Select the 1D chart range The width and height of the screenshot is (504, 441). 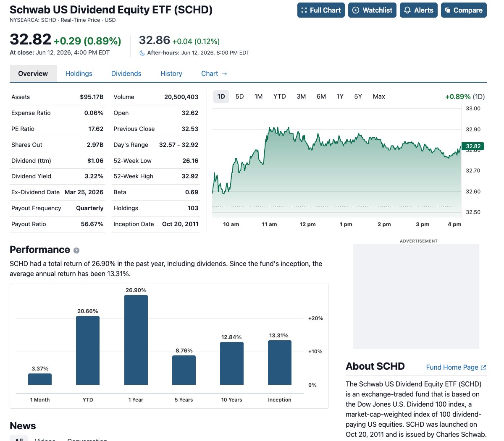221,97
